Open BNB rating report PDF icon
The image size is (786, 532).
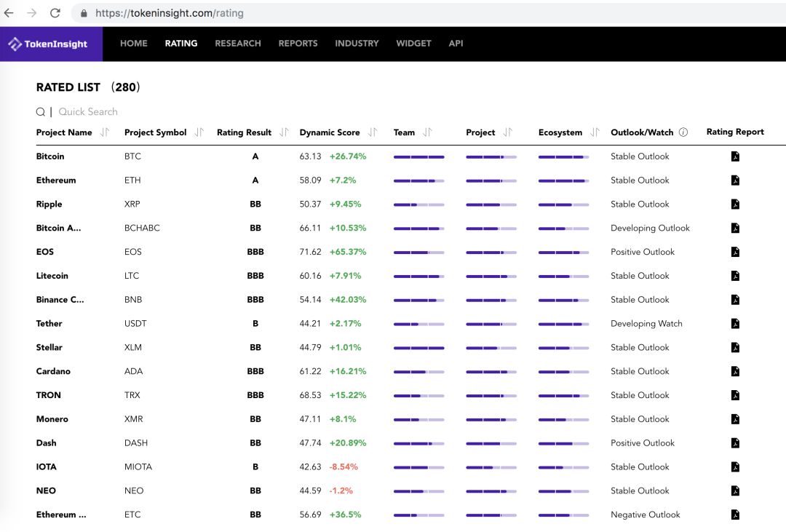[735, 300]
